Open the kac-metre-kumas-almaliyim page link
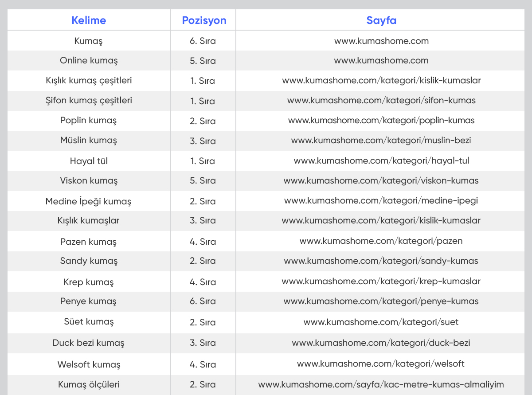This screenshot has width=532, height=395. click(381, 384)
